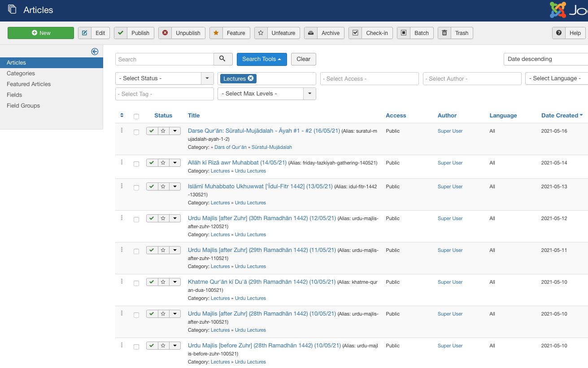Check the select-all checkbox in table header
The height and width of the screenshot is (368, 588).
point(136,116)
